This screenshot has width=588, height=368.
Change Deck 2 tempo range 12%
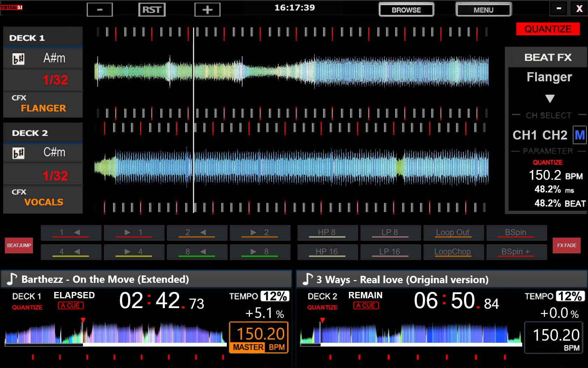(570, 296)
